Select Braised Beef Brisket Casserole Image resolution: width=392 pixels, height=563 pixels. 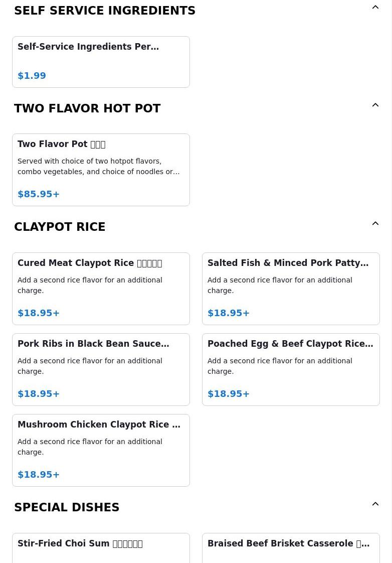click(x=291, y=547)
